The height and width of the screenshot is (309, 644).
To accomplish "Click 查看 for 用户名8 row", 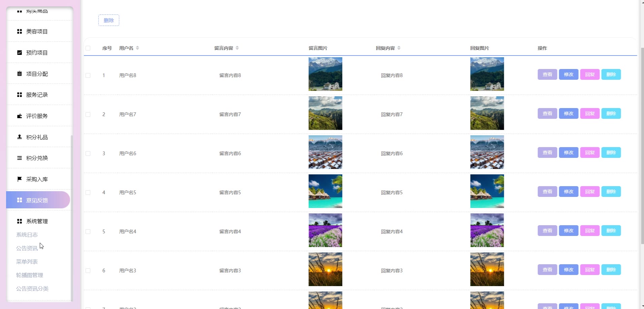I will tap(547, 74).
